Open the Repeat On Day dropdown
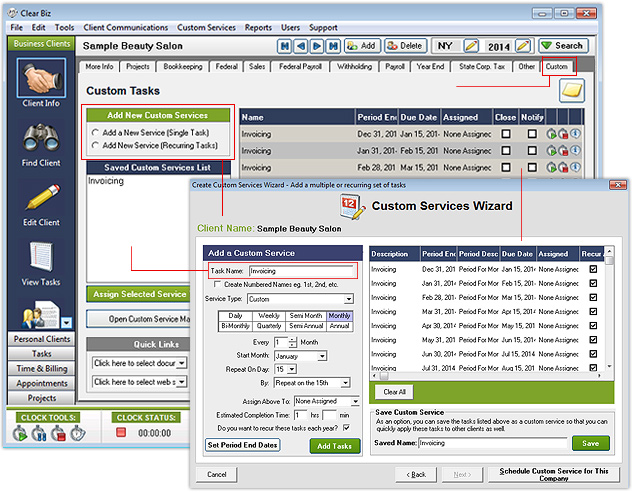The image size is (635, 492). point(292,369)
